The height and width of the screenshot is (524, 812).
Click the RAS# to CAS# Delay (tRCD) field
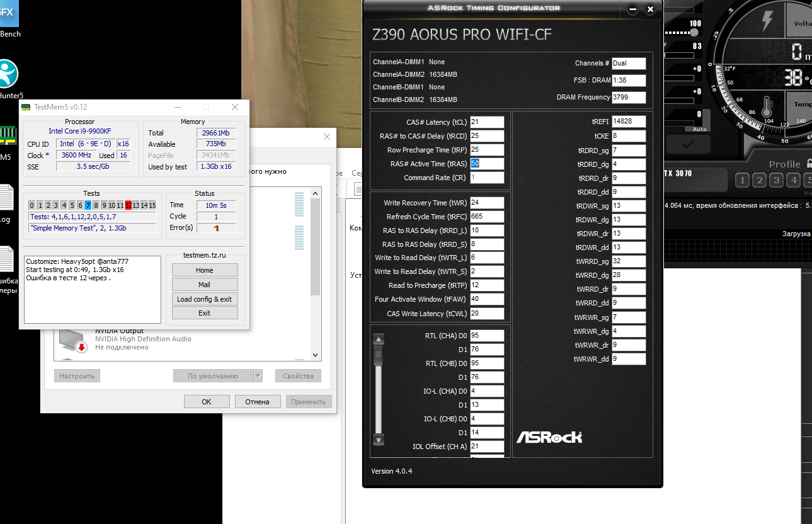487,136
